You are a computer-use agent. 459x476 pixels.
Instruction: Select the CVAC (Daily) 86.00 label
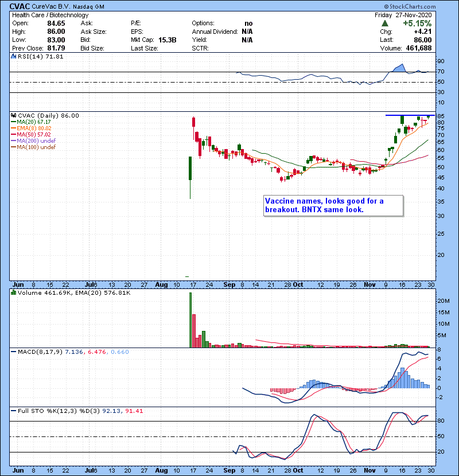pyautogui.click(x=48, y=116)
